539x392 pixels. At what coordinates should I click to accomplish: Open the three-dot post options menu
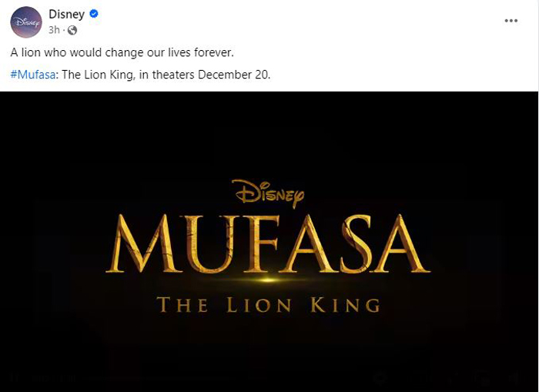[x=511, y=21]
